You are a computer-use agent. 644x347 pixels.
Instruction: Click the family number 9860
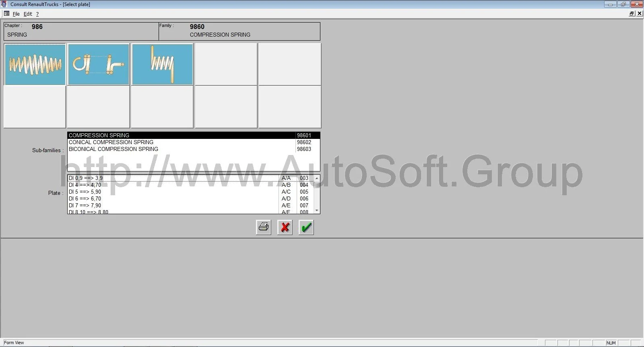(x=197, y=27)
